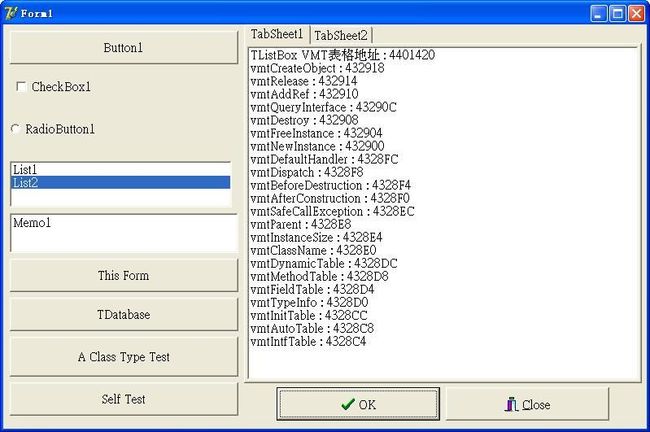
Task: Select vmtDefaultHandler : 4328FC row
Action: tap(443, 159)
